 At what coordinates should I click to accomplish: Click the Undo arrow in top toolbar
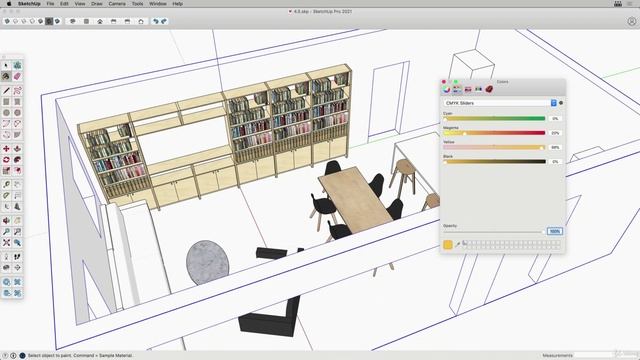coord(156,21)
